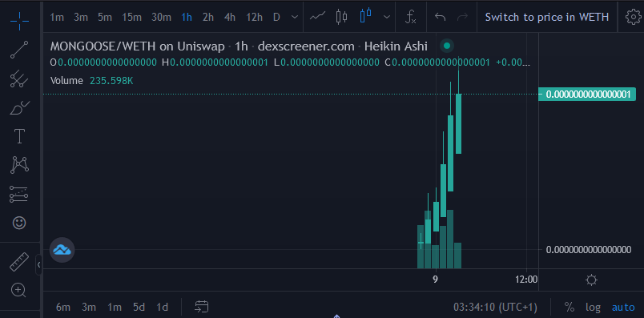Viewport: 644px width, 318px height.
Task: Select the 6m date range
Action: tap(62, 307)
